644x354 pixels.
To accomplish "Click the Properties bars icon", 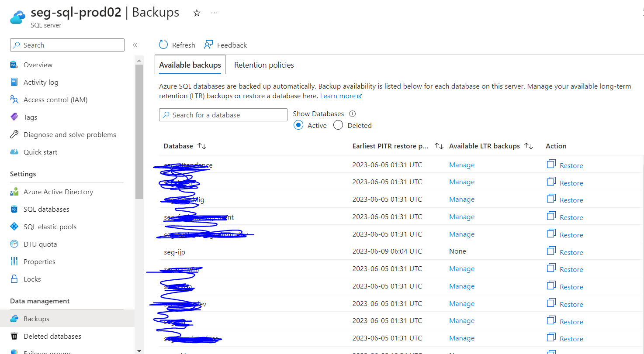I will 14,261.
